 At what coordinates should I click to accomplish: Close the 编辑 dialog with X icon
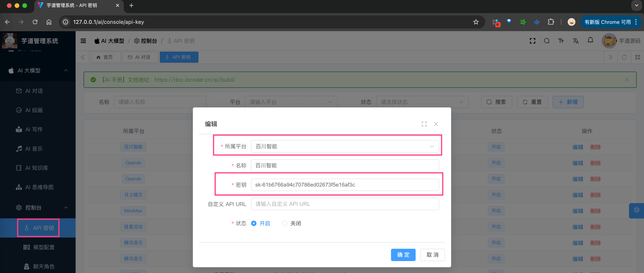[x=436, y=124]
